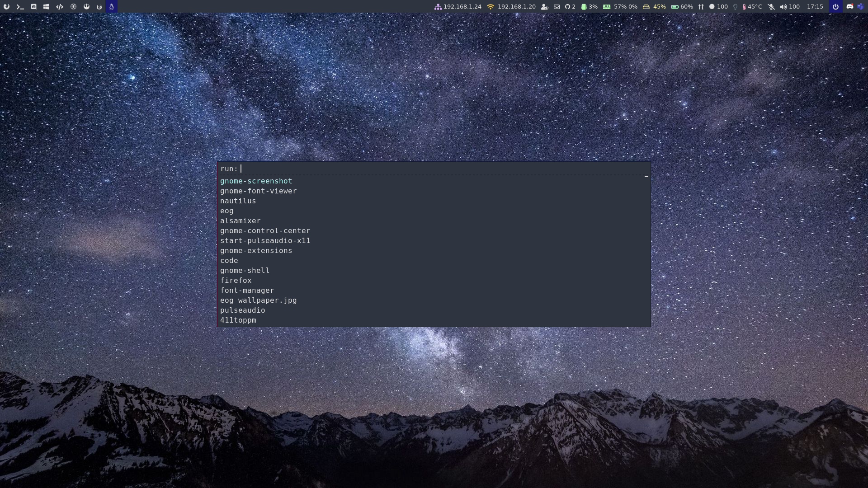Viewport: 868px width, 488px height.
Task: Switch to the Firefox workspace icon
Action: coord(6,6)
